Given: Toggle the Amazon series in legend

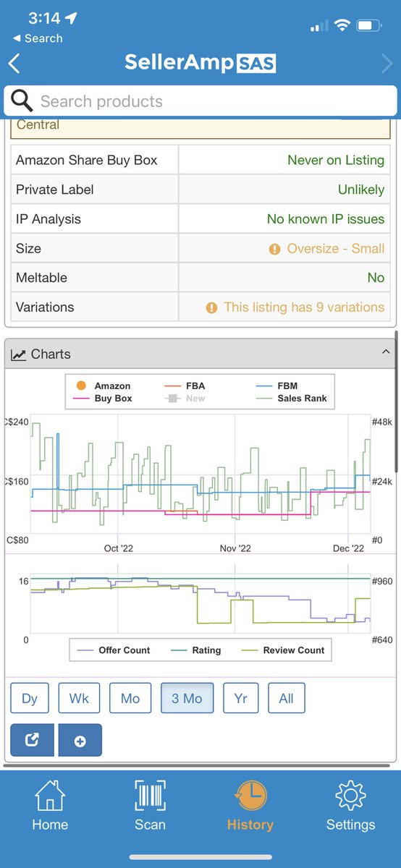Looking at the screenshot, I should click(103, 386).
